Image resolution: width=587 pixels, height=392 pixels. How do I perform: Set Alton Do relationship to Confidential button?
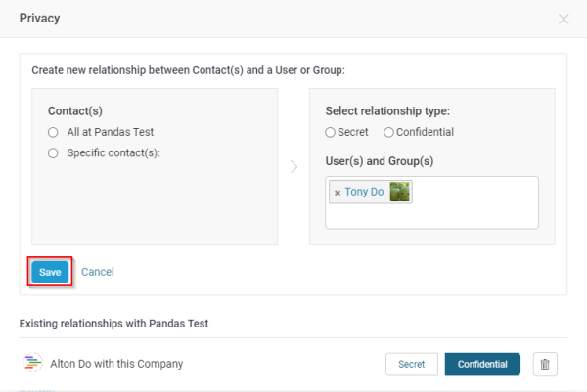482,364
